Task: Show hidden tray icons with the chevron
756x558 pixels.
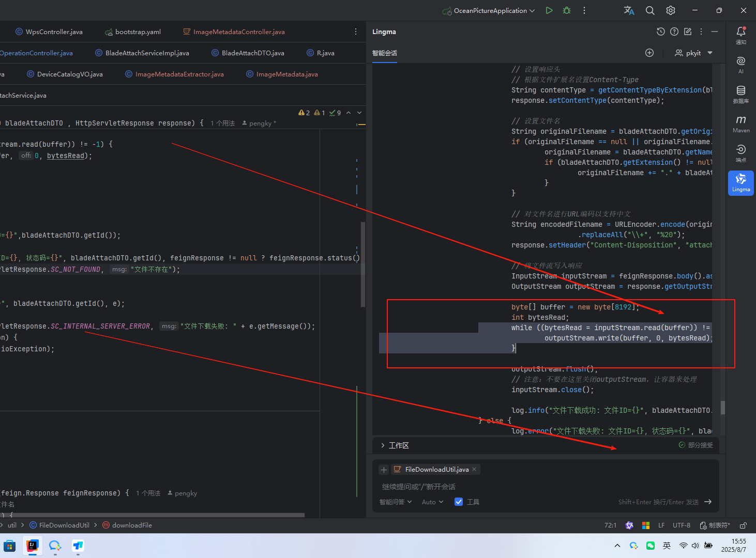Action: click(x=617, y=546)
